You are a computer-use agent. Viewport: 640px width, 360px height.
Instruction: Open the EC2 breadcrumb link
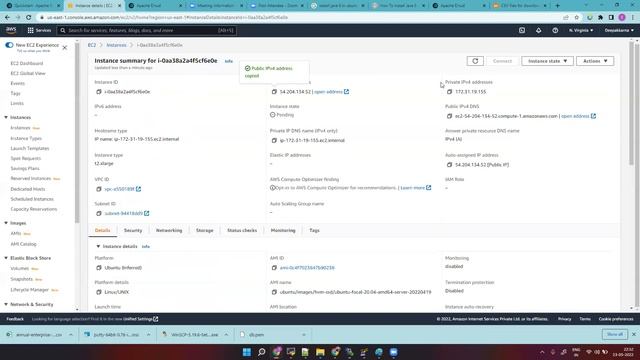click(x=92, y=45)
